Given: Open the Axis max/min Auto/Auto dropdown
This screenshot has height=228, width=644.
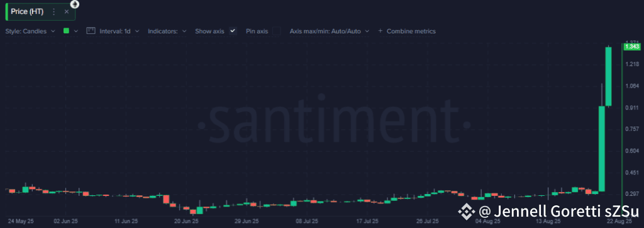Looking at the screenshot, I should (x=330, y=31).
